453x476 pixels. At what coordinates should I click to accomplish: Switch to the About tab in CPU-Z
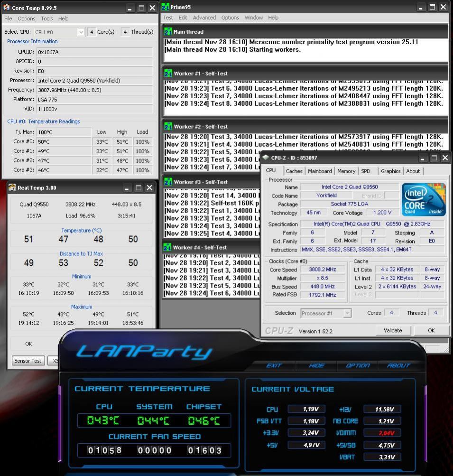pyautogui.click(x=413, y=171)
